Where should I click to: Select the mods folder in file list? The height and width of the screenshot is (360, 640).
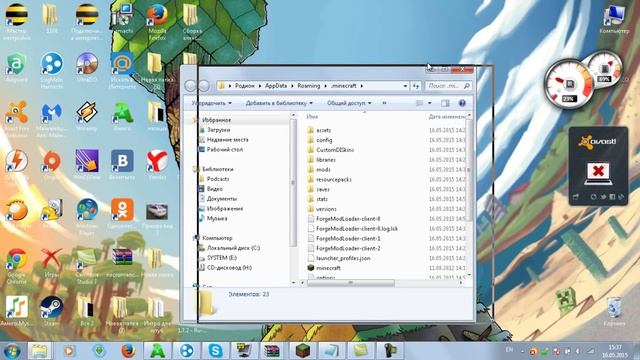[323, 169]
